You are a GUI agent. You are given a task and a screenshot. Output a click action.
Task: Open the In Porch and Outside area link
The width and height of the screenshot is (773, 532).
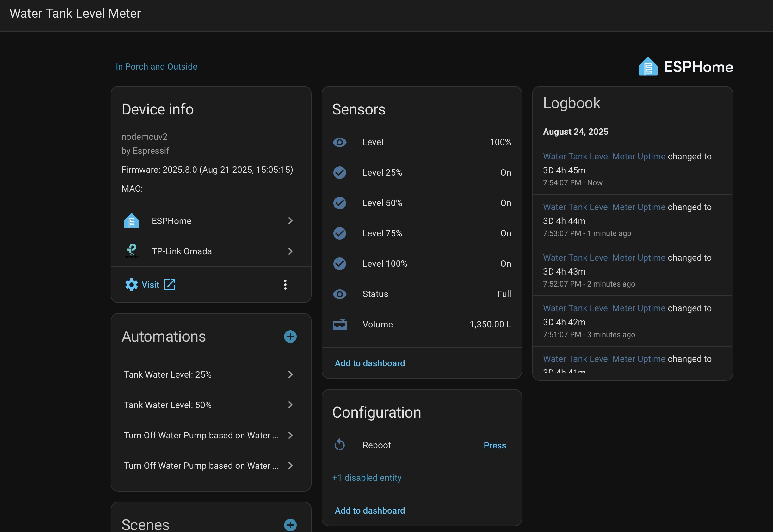pos(156,66)
